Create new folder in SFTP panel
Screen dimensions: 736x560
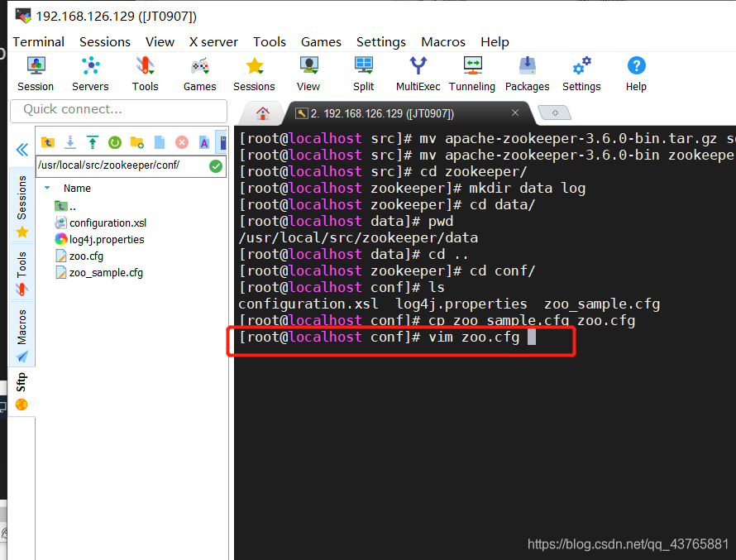(x=137, y=142)
